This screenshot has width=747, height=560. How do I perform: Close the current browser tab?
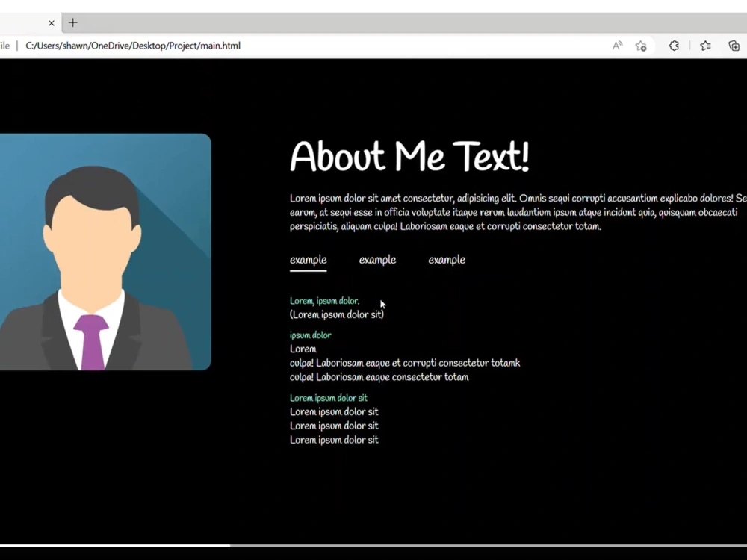click(x=52, y=23)
